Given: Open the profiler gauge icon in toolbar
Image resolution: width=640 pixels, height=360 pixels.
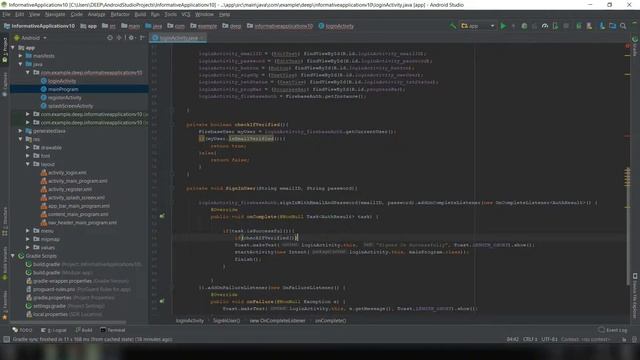Looking at the screenshot, I should pos(545,26).
